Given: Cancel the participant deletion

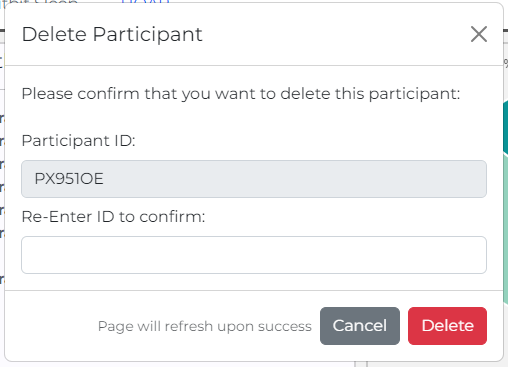Looking at the screenshot, I should pos(360,326).
